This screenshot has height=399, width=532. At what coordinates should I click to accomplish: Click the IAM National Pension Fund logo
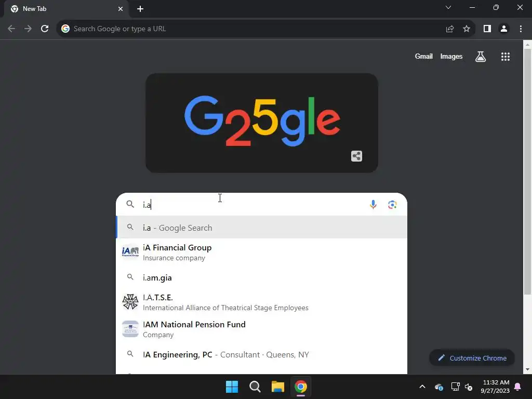click(130, 329)
